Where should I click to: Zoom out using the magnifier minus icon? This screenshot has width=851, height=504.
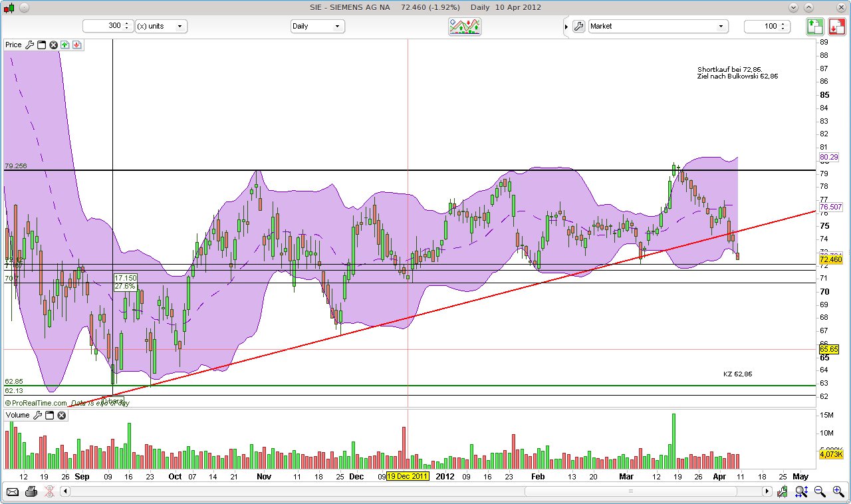coord(820,492)
